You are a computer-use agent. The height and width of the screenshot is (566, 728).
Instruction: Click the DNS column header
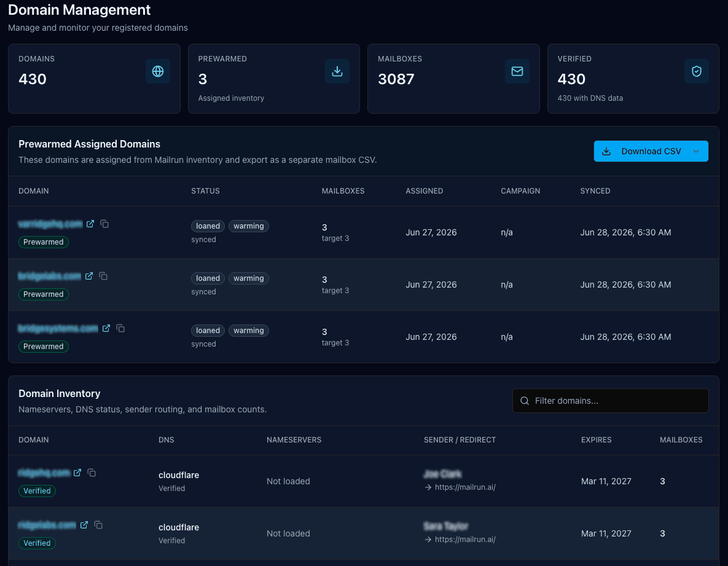[x=166, y=439]
